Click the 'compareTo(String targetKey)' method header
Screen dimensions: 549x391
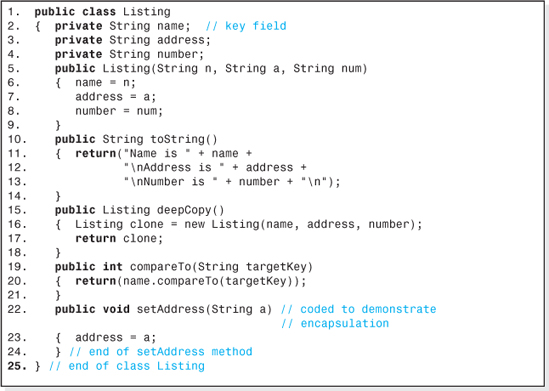coord(221,267)
